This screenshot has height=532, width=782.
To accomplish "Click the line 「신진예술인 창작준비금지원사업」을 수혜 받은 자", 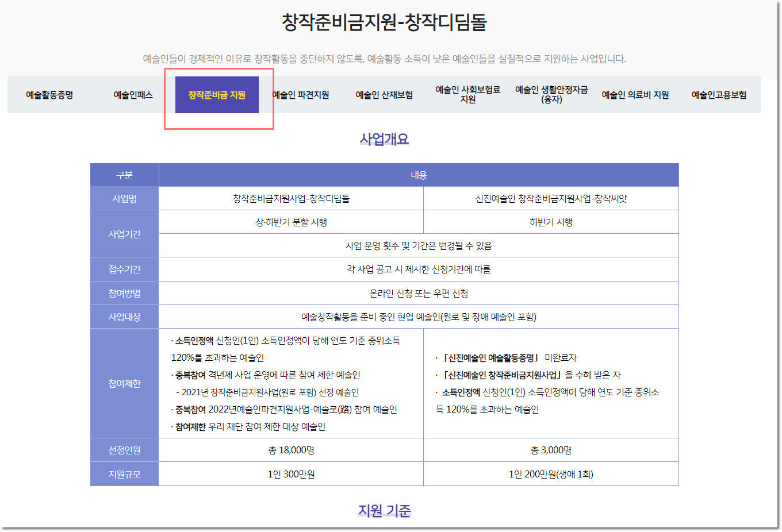I will tap(528, 375).
